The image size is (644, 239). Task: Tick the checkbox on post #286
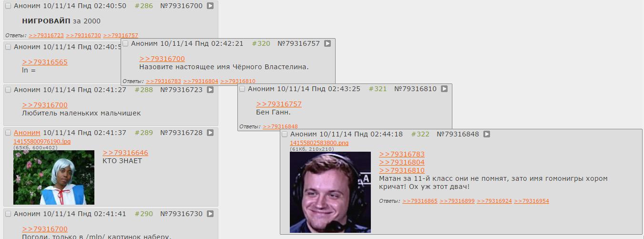click(x=8, y=6)
